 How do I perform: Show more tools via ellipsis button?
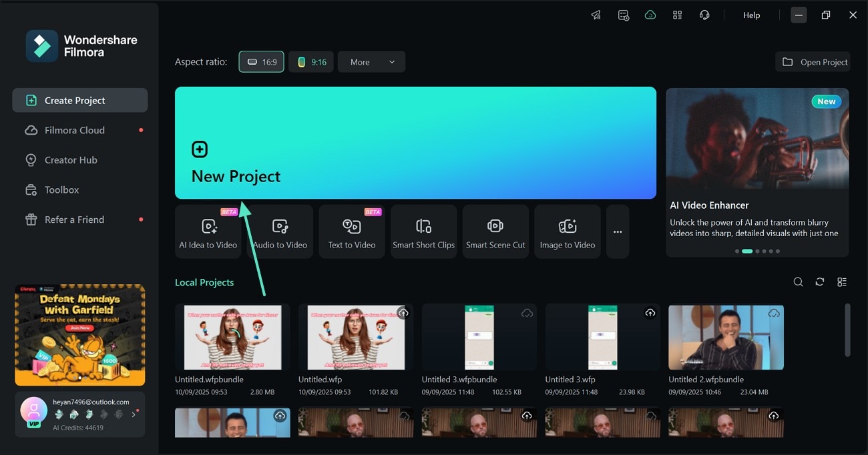pyautogui.click(x=618, y=232)
